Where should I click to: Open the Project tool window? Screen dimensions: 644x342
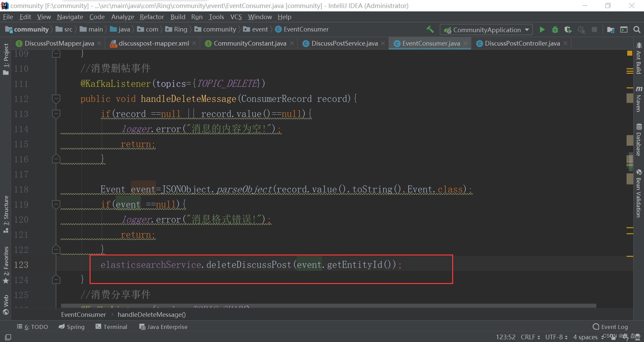6,59
